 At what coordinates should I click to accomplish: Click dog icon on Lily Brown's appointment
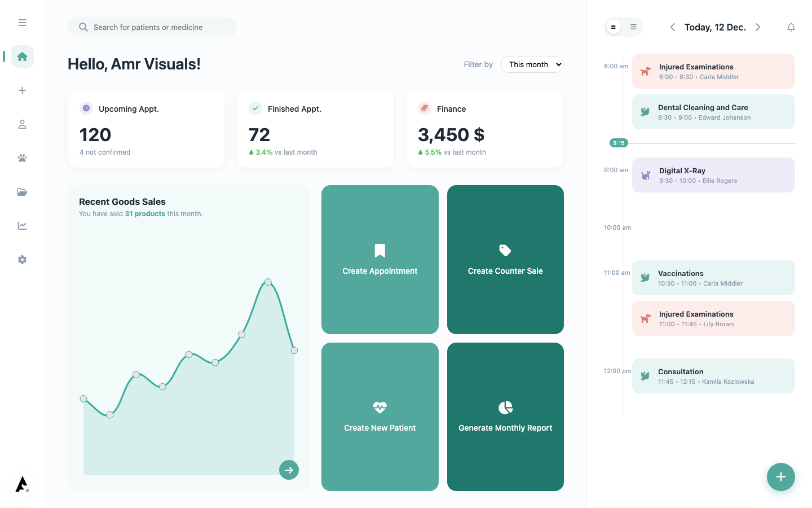coord(646,318)
